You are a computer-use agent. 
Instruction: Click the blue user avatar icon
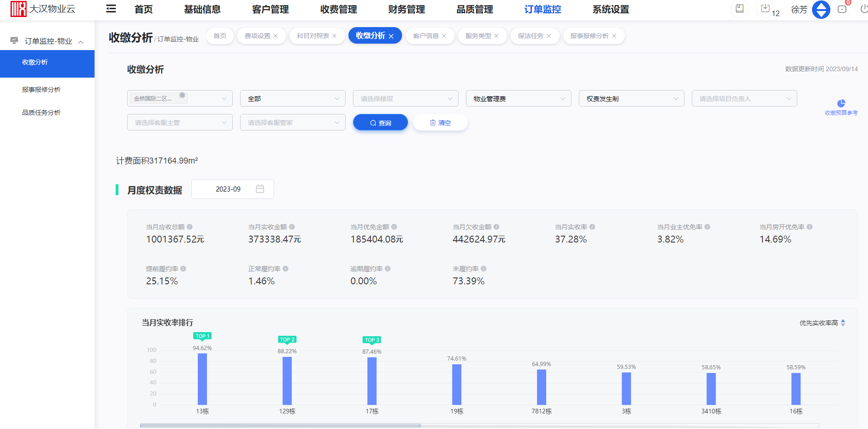coord(821,9)
